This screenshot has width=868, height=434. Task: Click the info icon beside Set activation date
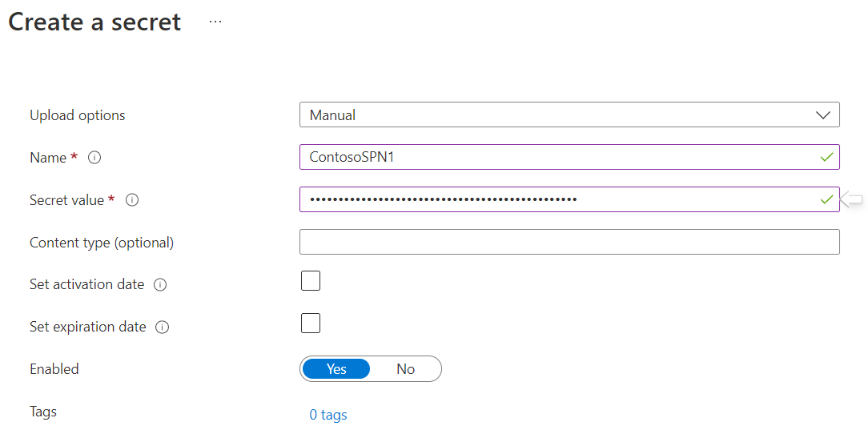point(160,284)
